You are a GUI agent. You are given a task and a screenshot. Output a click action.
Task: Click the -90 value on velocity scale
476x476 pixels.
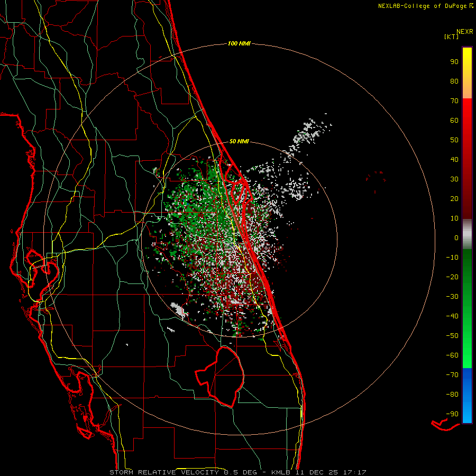pyautogui.click(x=452, y=414)
